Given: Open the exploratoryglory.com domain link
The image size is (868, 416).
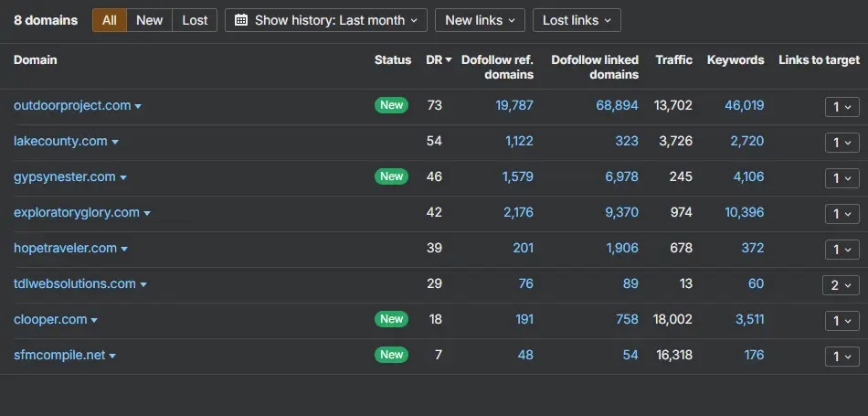Looking at the screenshot, I should click(x=77, y=213).
